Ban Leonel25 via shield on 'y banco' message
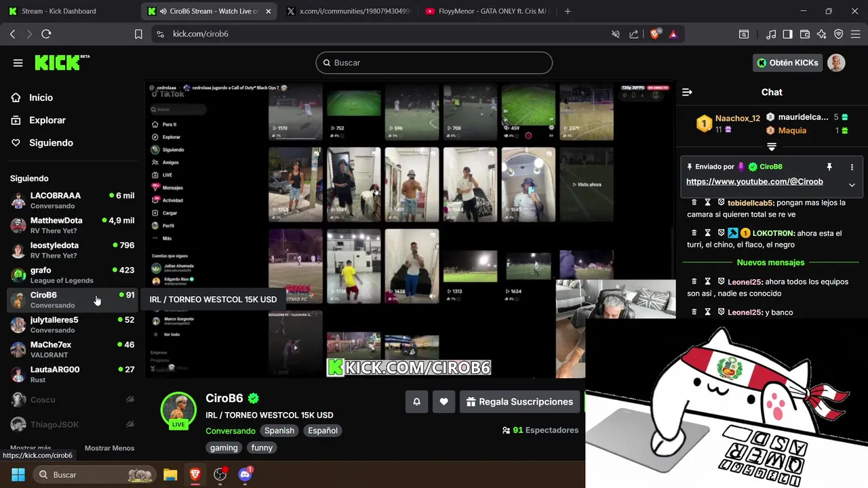The height and width of the screenshot is (488, 868). (x=721, y=312)
